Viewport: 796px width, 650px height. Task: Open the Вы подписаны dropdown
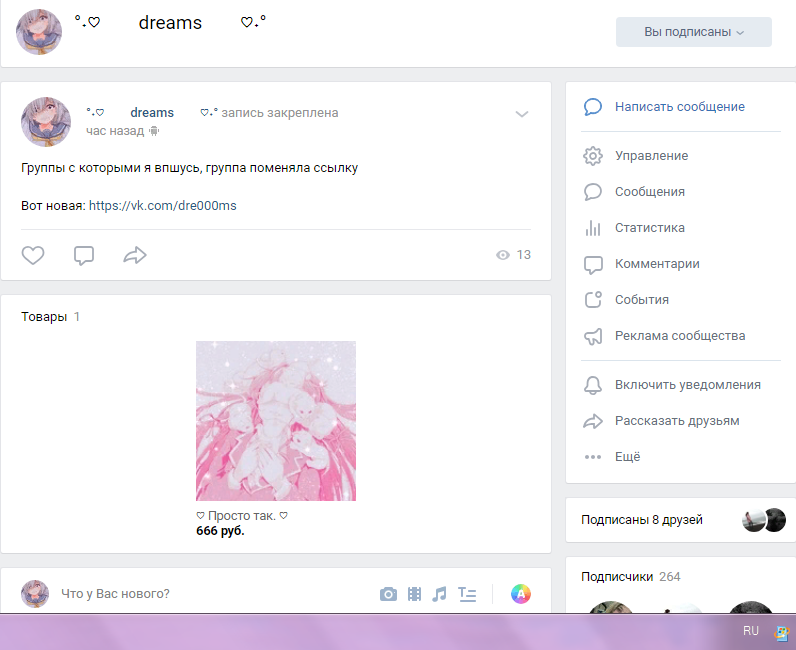694,32
